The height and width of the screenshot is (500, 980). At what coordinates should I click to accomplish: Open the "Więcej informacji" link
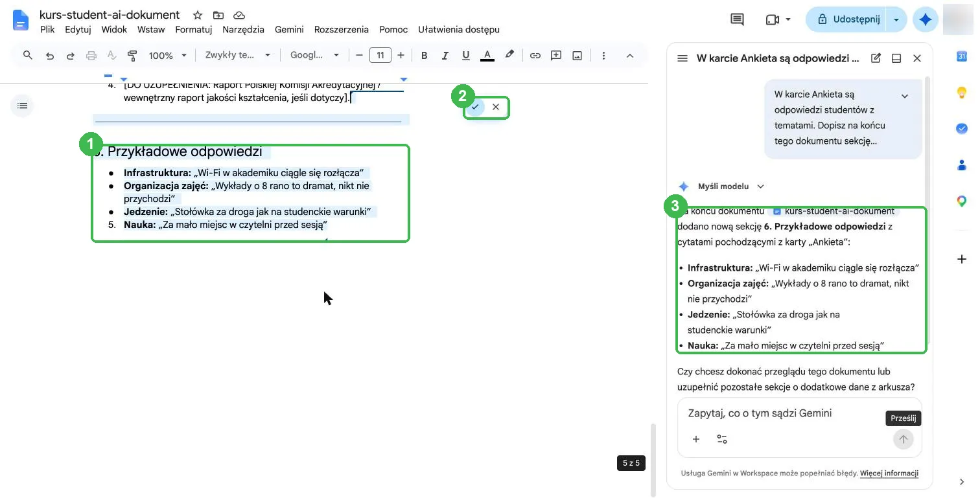pos(889,473)
